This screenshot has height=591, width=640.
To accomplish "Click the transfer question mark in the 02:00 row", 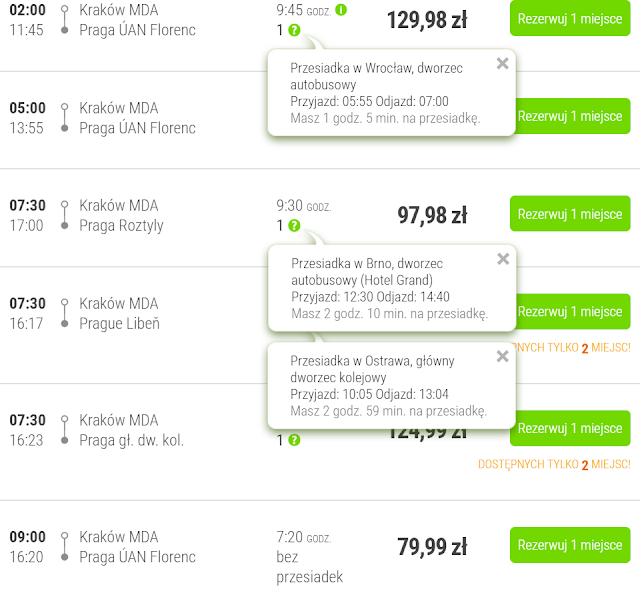I will [x=294, y=30].
